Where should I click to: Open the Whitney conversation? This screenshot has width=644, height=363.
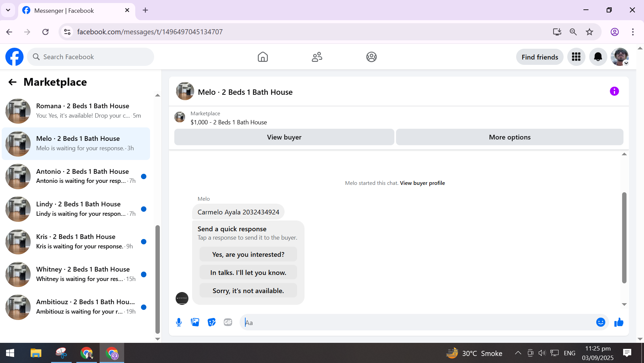coord(76,274)
